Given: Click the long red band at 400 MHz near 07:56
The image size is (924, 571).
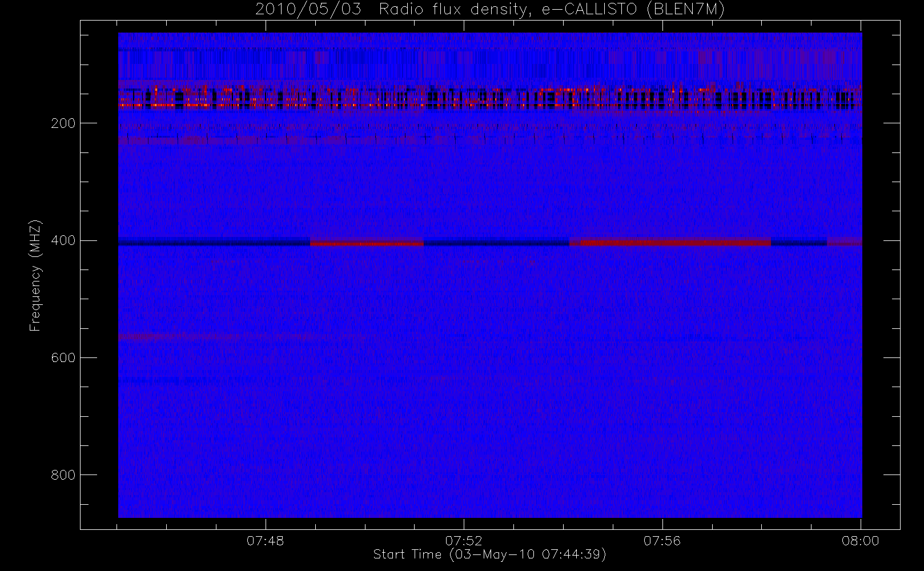Looking at the screenshot, I should (670, 242).
